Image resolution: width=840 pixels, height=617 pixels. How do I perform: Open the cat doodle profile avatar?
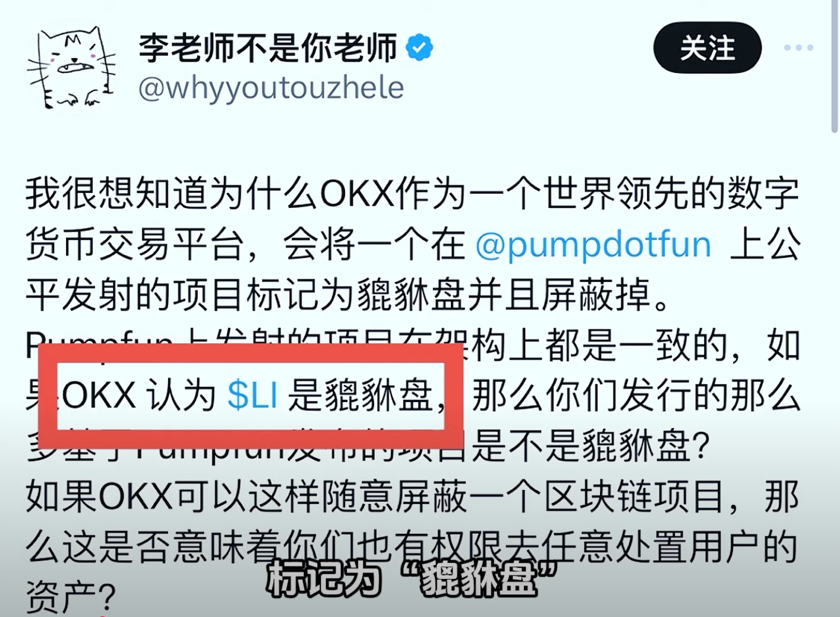coord(71,67)
